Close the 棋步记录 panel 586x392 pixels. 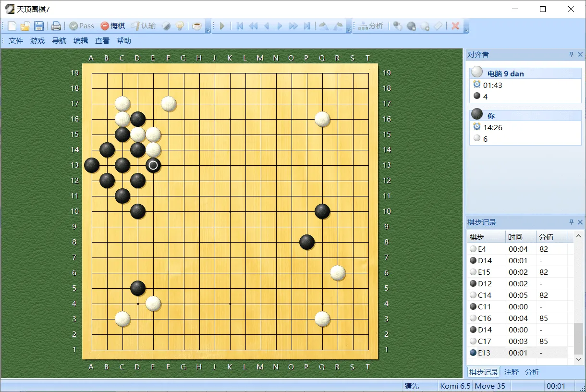pyautogui.click(x=580, y=222)
